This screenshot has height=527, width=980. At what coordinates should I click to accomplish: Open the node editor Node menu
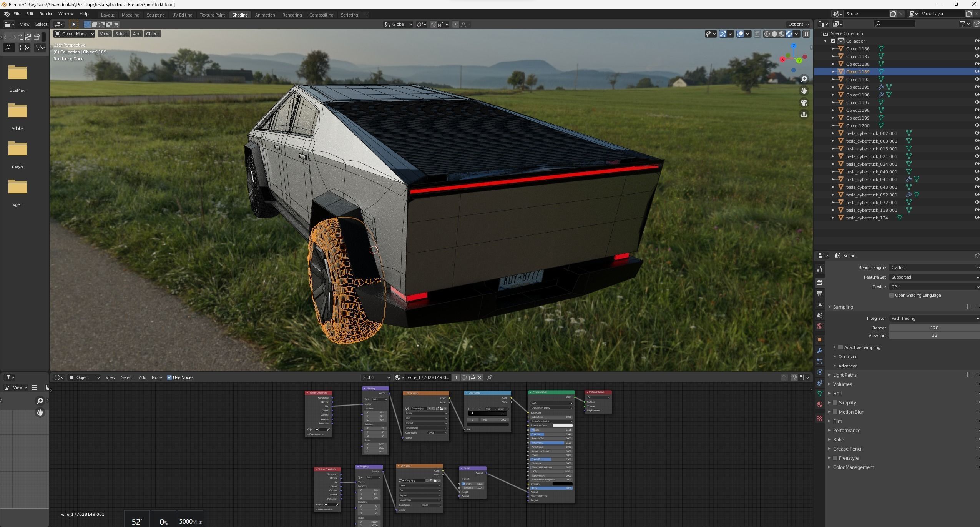pyautogui.click(x=156, y=377)
